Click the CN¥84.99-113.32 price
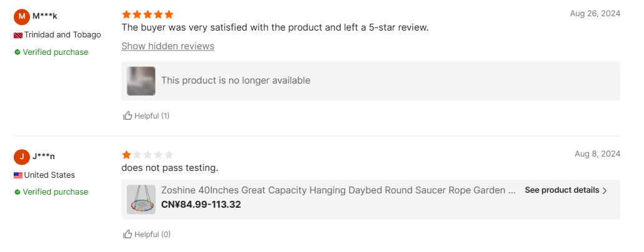 tap(201, 205)
